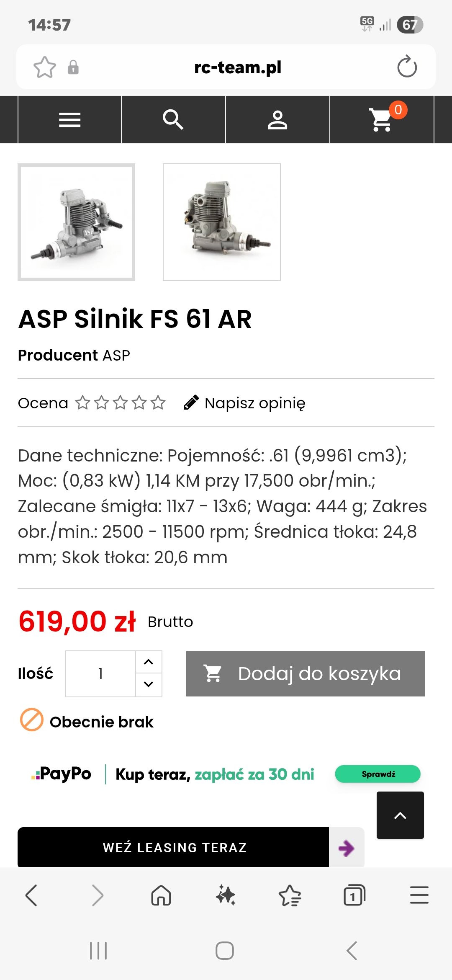Open the shopping cart icon
Viewport: 452px width, 980px height.
point(382,120)
